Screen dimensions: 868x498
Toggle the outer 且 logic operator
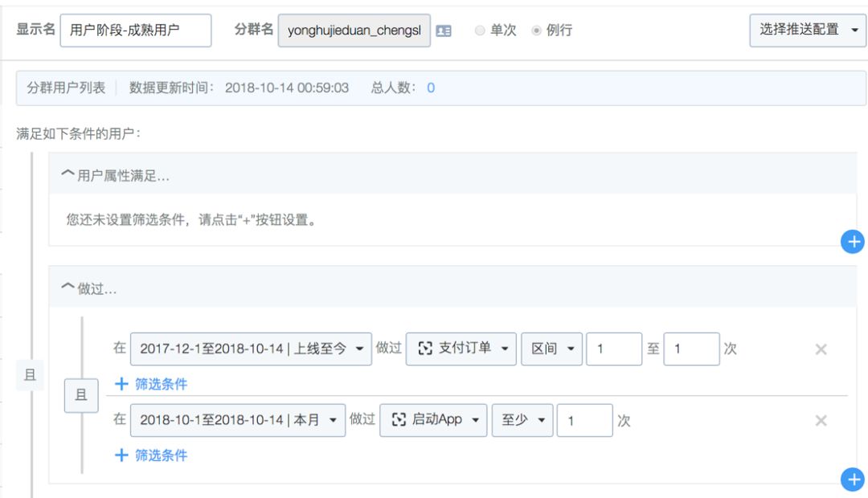click(x=30, y=375)
